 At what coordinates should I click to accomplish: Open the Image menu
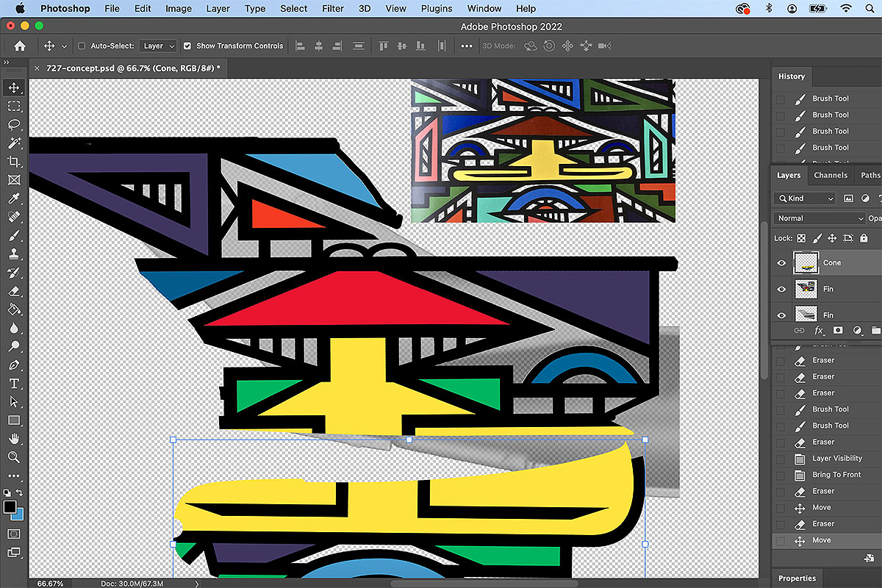point(179,9)
